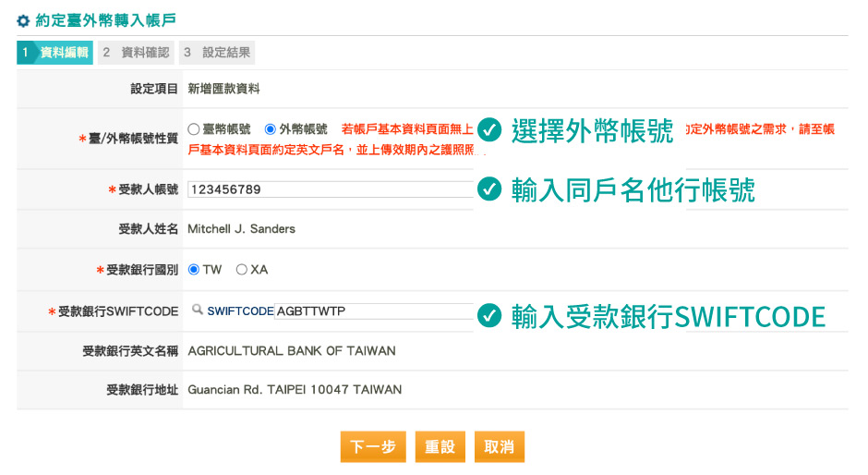Select the 臺幣帳號 radio button
Screen dimensions: 868x475
194,129
